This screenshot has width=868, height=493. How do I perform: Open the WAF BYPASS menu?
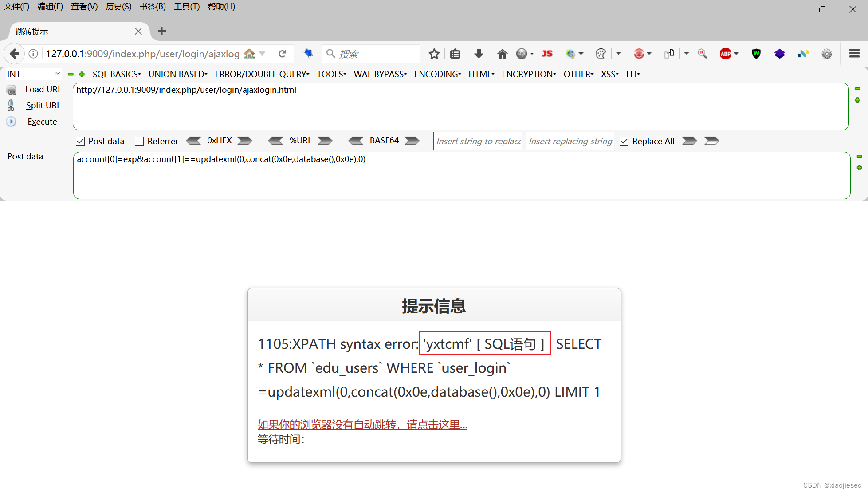pos(379,74)
